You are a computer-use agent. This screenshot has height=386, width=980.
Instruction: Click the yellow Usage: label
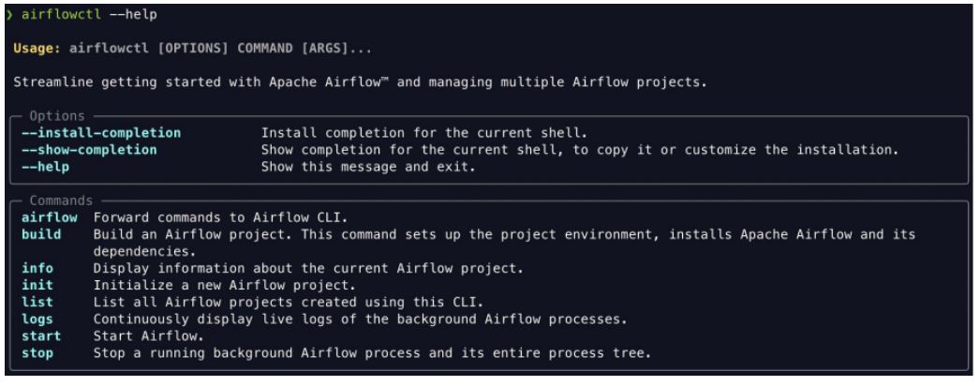(37, 48)
